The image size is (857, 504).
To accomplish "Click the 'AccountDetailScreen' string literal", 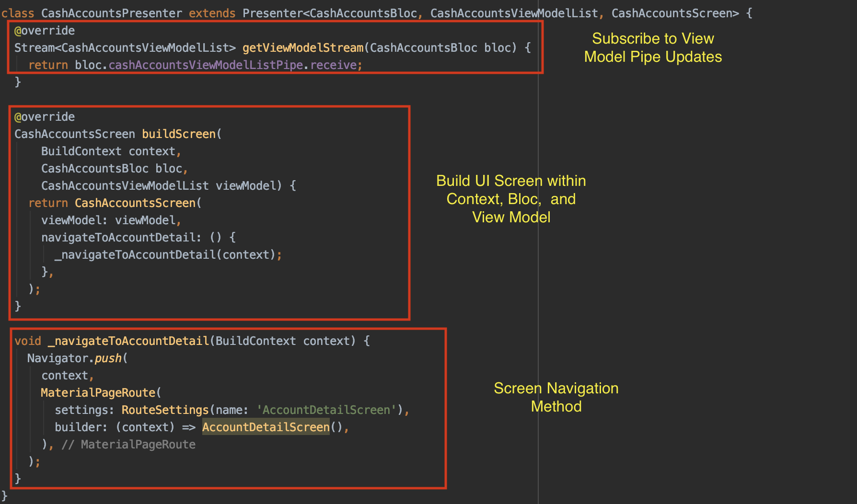I will [326, 410].
